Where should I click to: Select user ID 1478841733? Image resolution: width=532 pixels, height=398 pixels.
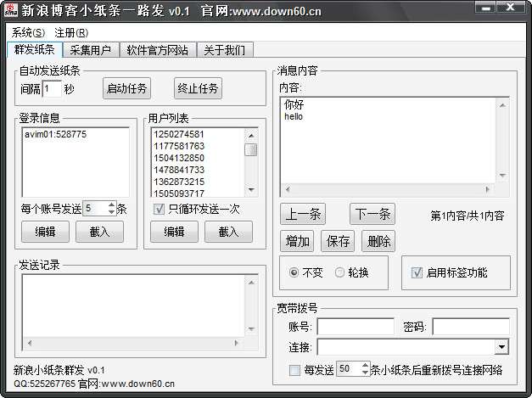tap(179, 170)
